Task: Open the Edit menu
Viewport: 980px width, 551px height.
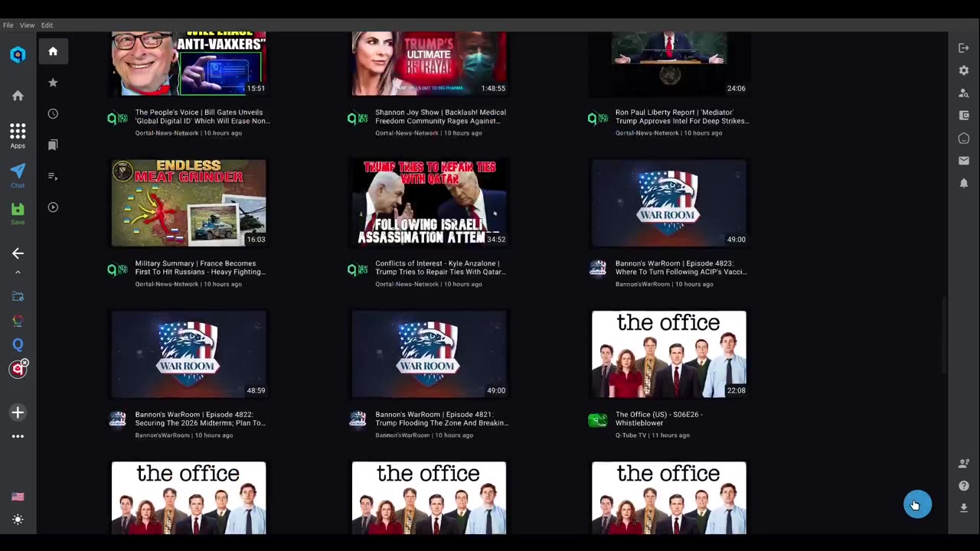Action: click(47, 25)
